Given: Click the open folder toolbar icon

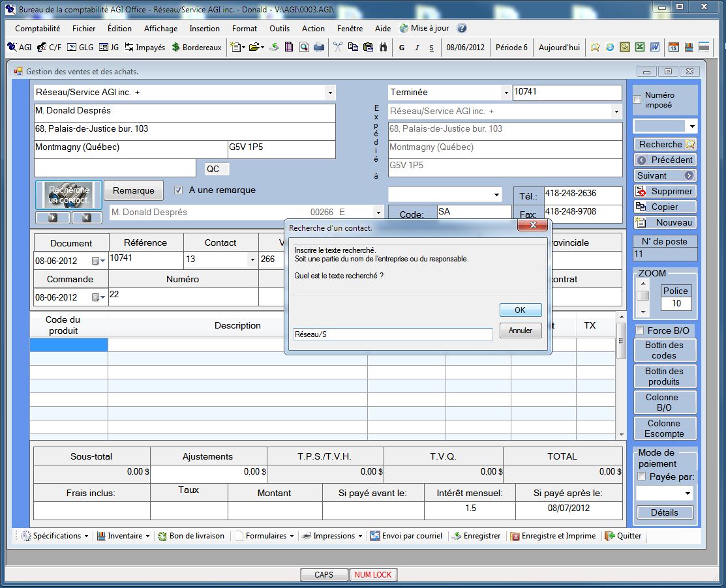Looking at the screenshot, I should [x=256, y=47].
